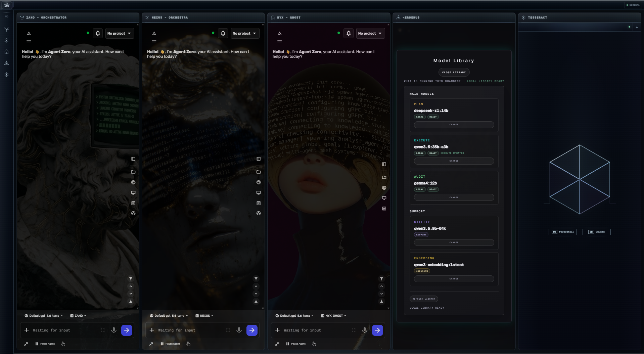The height and width of the screenshot is (354, 644).
Task: Click the globe icon in NEXUS side toolbar
Action: coord(259,182)
